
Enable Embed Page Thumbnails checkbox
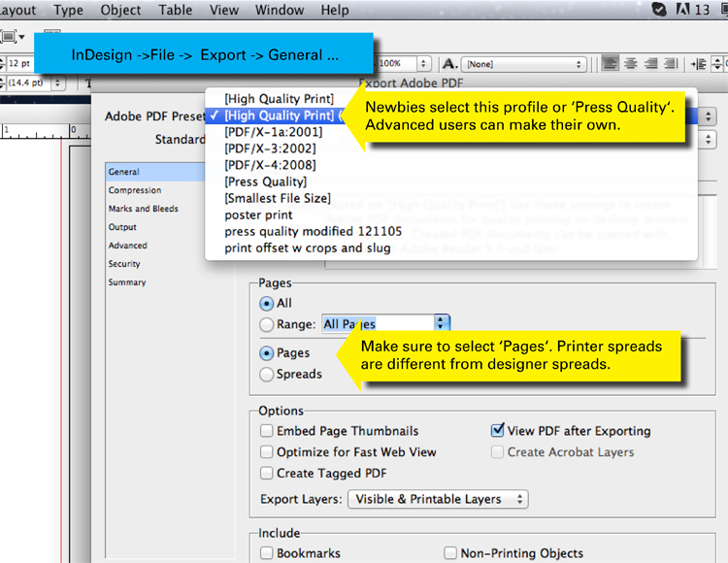267,431
